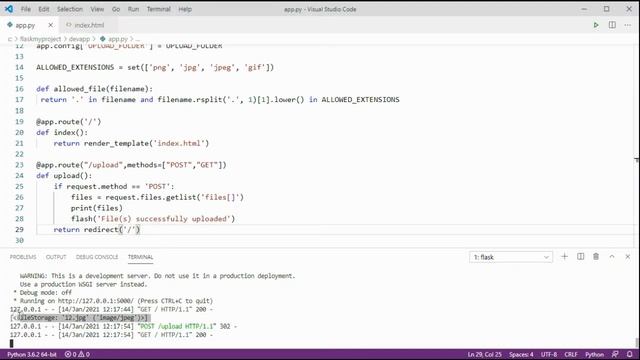Open the Terminal menu
640x360 pixels.
(x=159, y=9)
